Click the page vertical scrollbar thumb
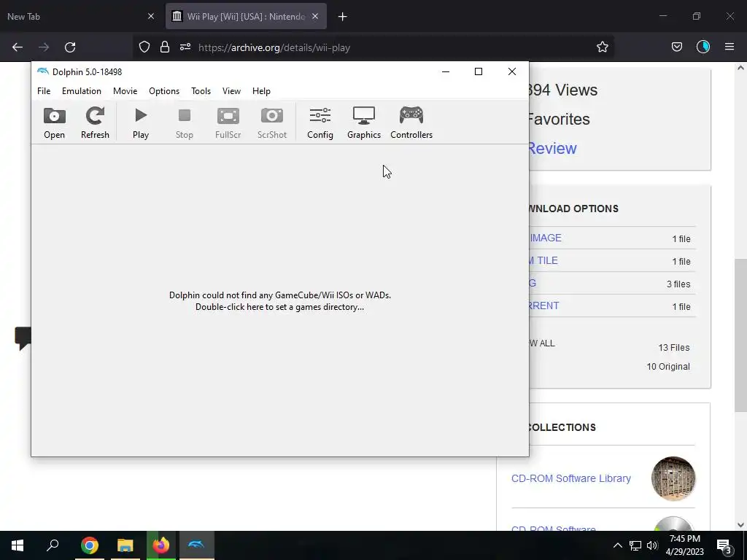Screen dimensions: 747x560 [x=741, y=335]
